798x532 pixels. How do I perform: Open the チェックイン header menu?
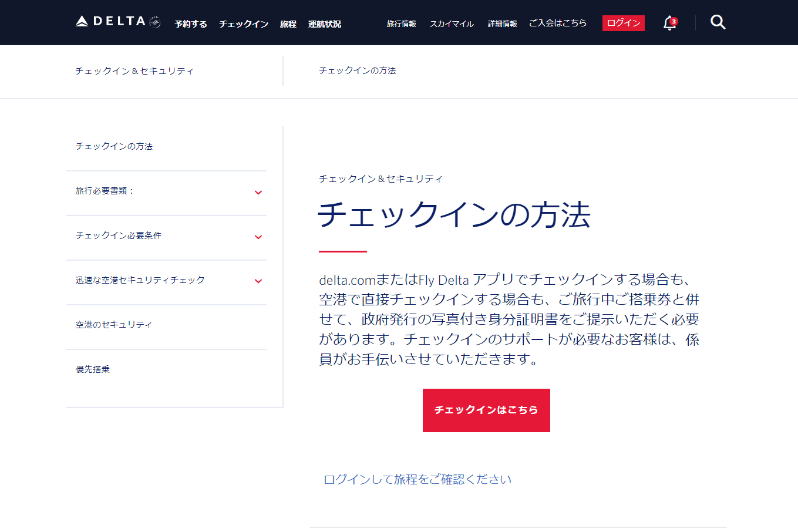coord(244,24)
